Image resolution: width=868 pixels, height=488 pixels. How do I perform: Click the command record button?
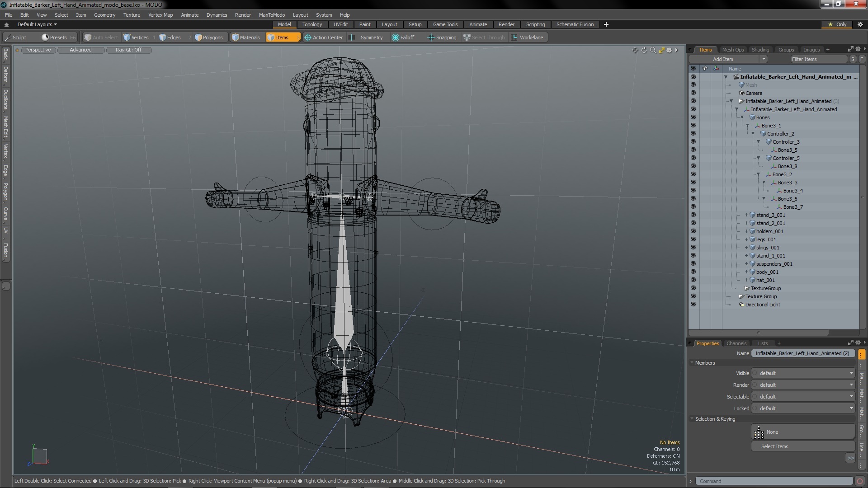(x=860, y=481)
